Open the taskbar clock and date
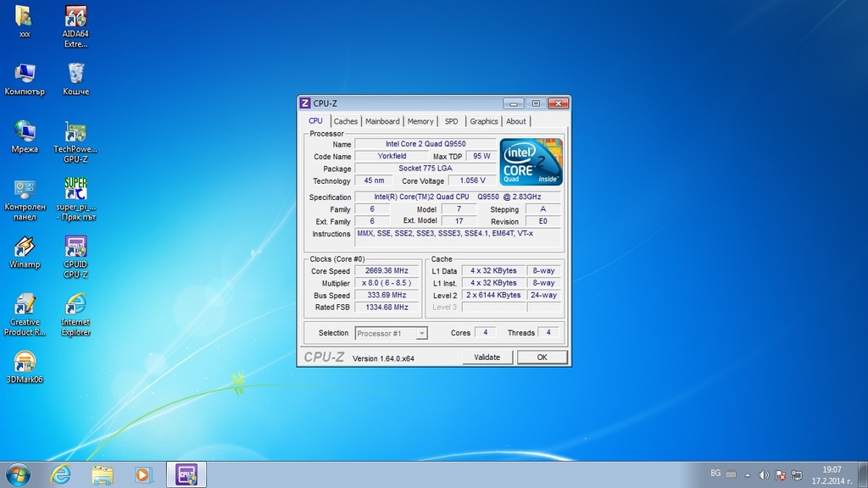This screenshot has width=868, height=488. [832, 475]
